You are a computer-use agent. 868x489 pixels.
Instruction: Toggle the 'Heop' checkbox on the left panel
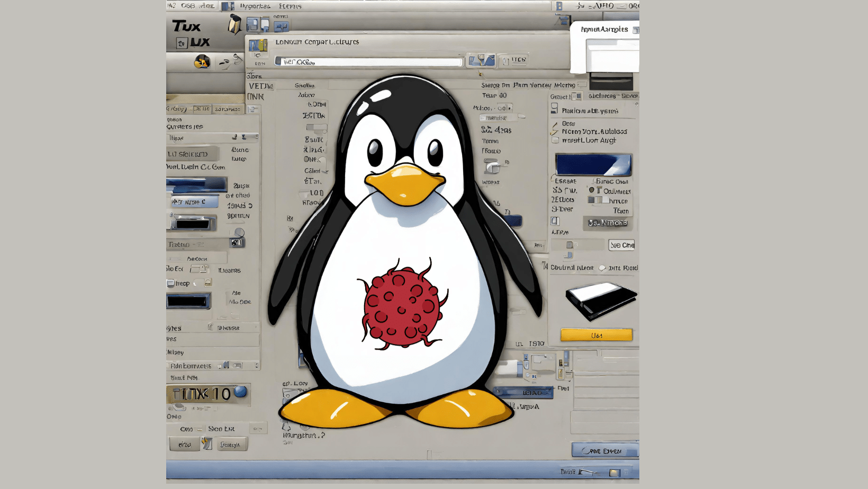coord(170,283)
